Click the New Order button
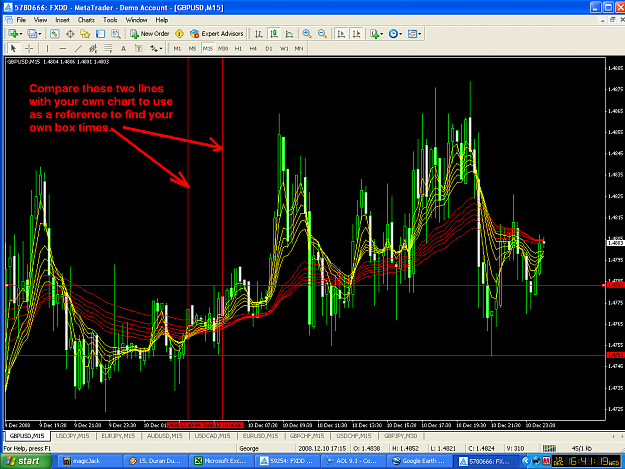 (150, 34)
